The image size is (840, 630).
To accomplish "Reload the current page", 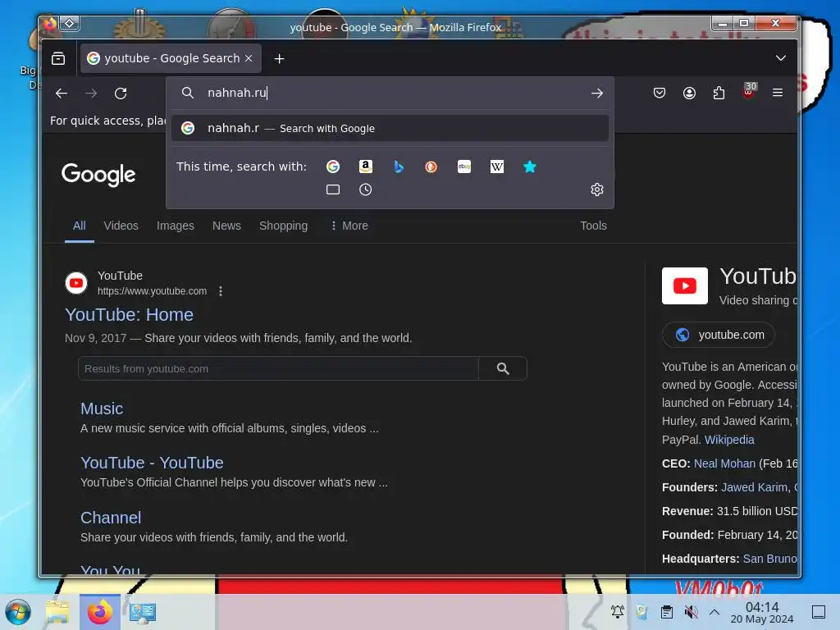I will point(121,94).
